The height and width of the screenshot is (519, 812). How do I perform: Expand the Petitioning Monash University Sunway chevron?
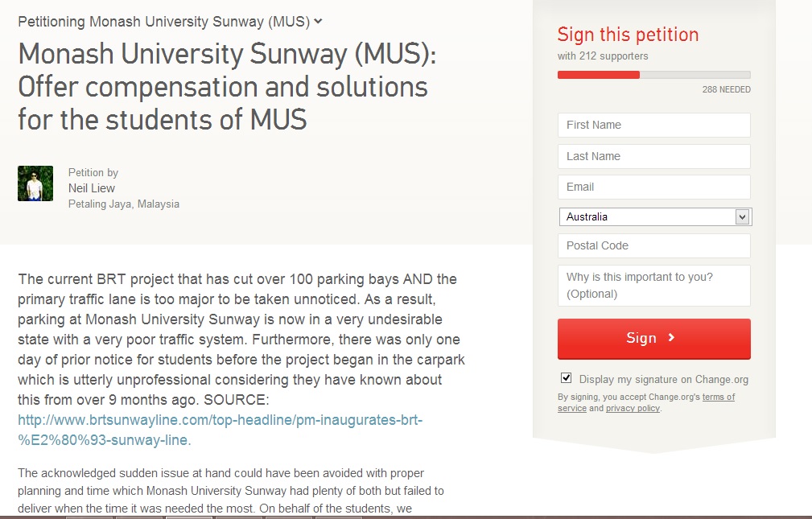click(318, 21)
